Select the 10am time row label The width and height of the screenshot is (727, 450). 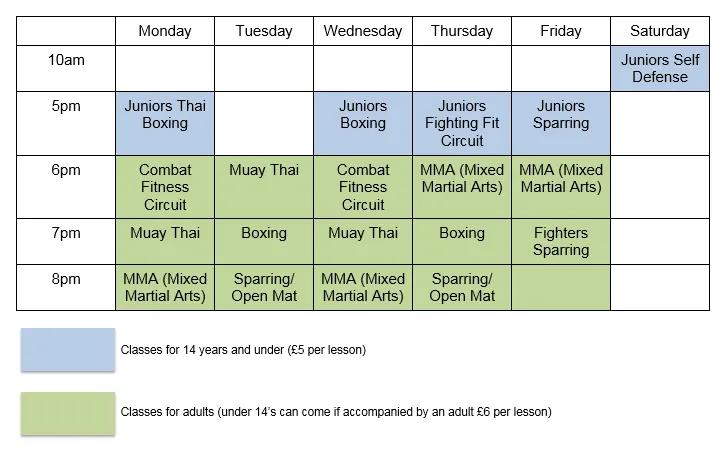(66, 60)
